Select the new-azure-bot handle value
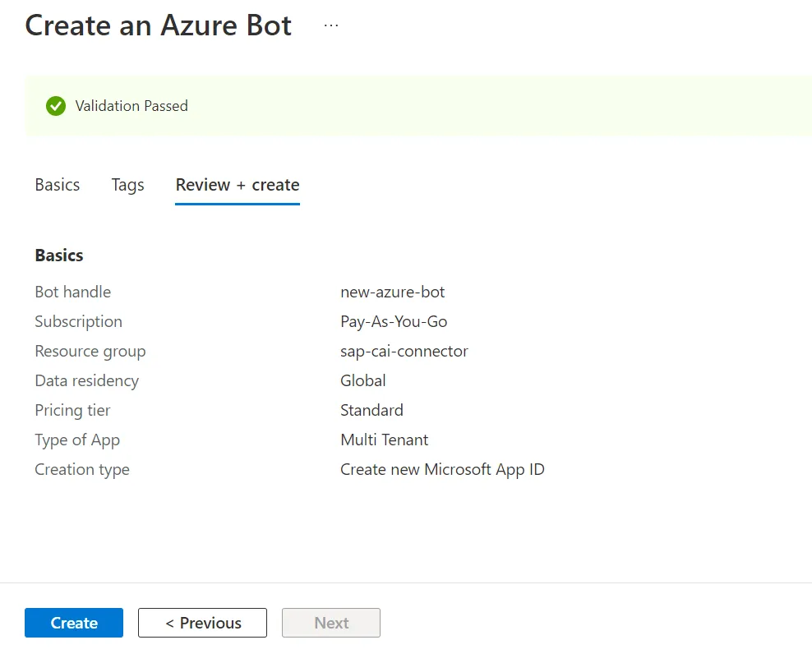Viewport: 812px width, 663px height. coord(393,292)
